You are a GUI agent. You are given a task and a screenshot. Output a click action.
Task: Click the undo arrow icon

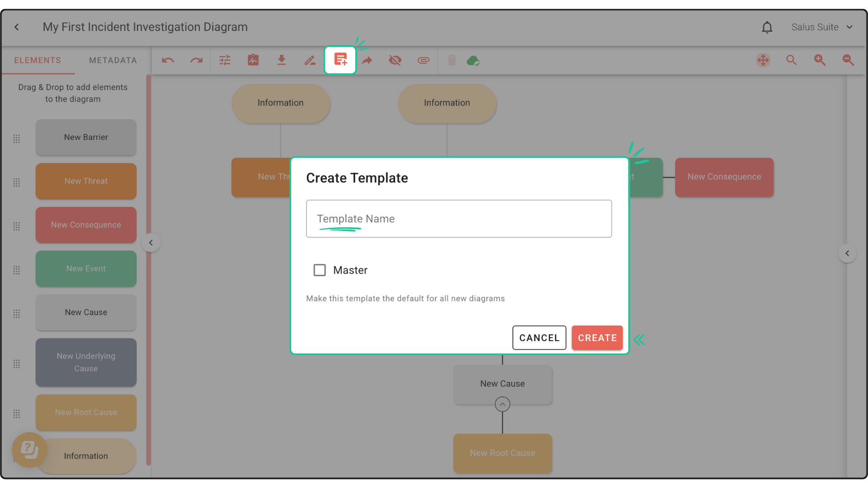(x=168, y=60)
